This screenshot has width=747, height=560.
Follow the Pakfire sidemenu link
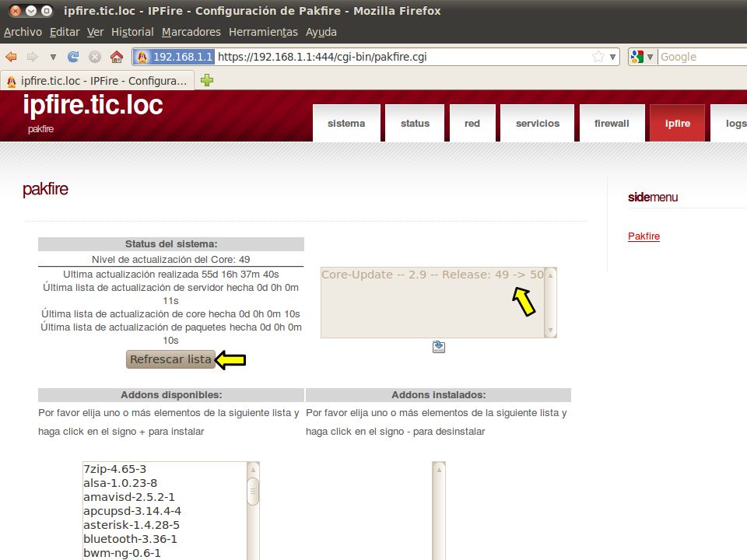644,236
